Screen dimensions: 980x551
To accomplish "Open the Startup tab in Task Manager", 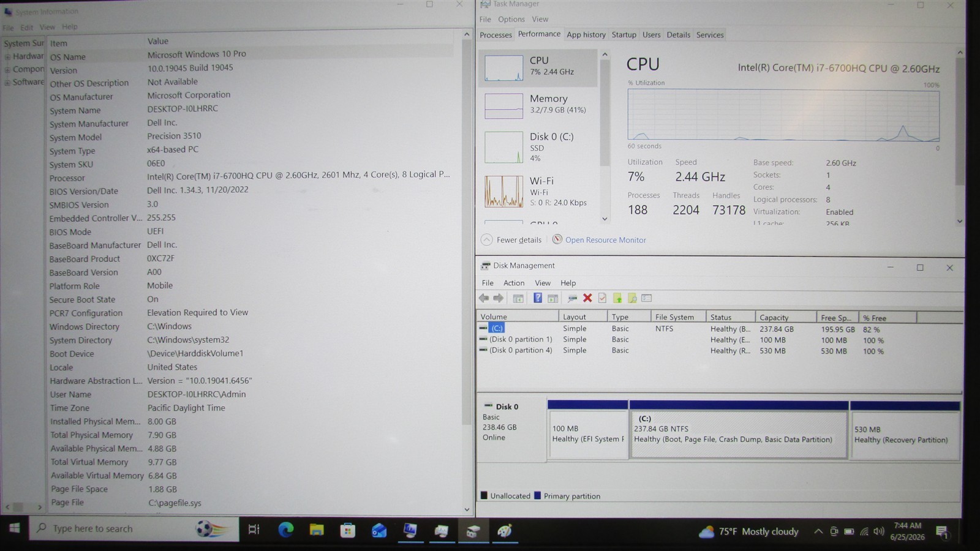I will [x=624, y=35].
